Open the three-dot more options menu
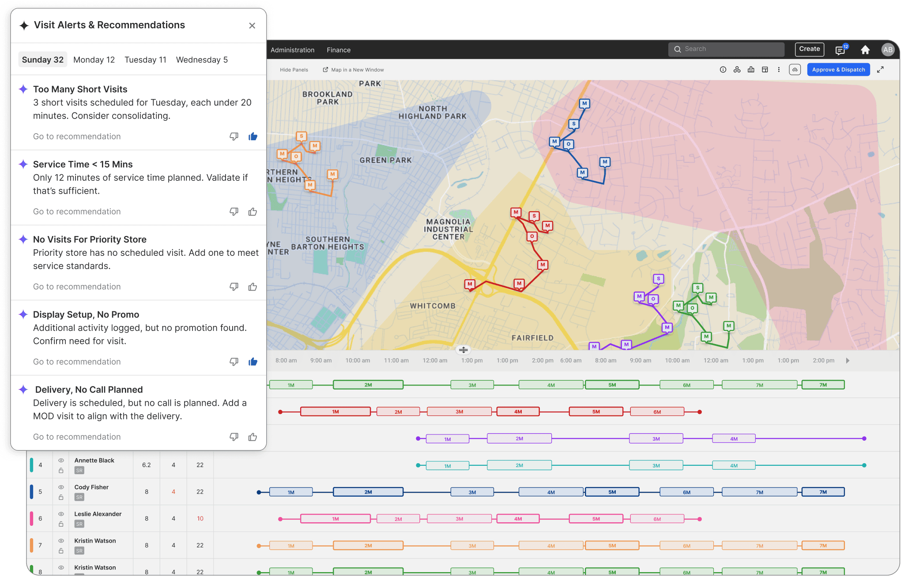The image size is (908, 588). click(779, 70)
